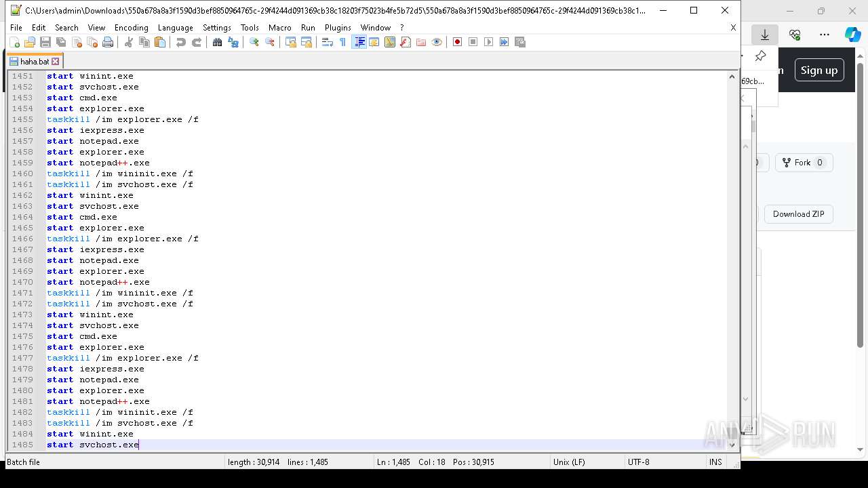The image size is (868, 488).
Task: Open the Edit menu
Action: [39, 28]
